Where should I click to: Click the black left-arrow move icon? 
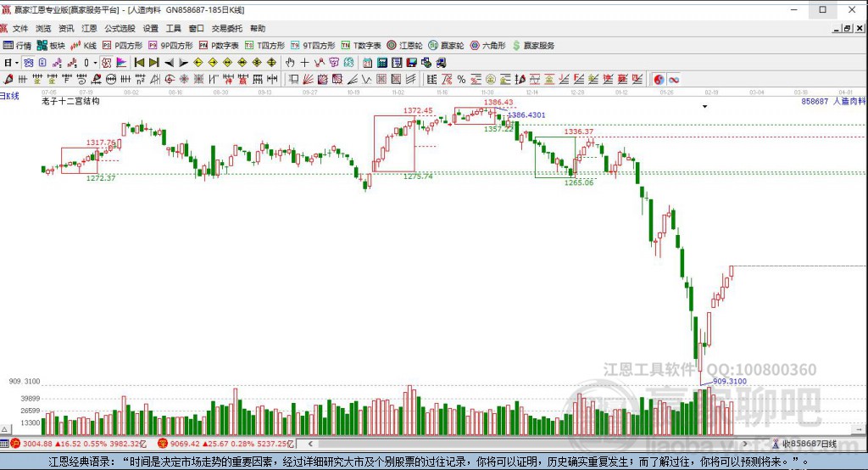click(169, 63)
